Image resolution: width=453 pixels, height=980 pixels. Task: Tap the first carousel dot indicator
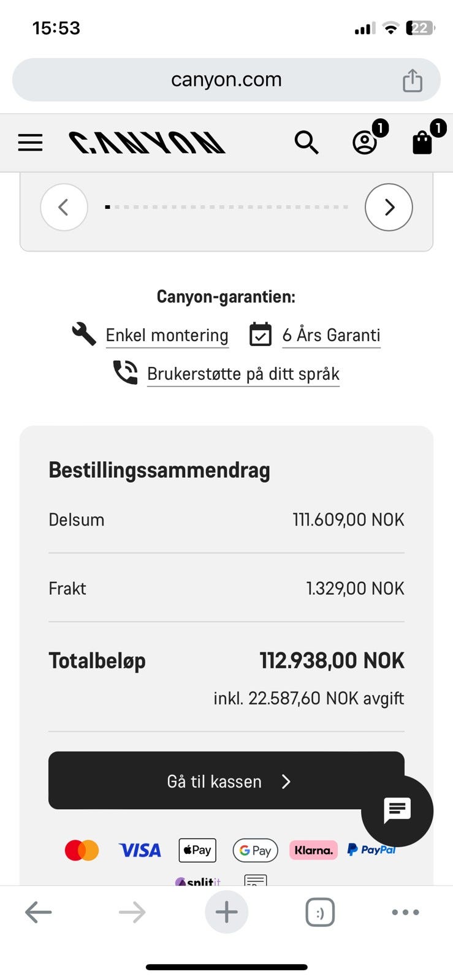(x=107, y=207)
